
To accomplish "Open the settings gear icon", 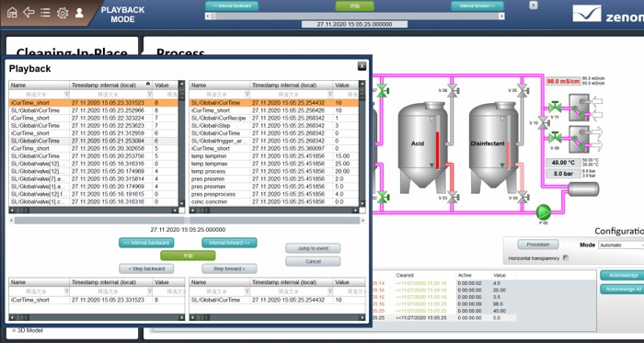I will tap(63, 13).
